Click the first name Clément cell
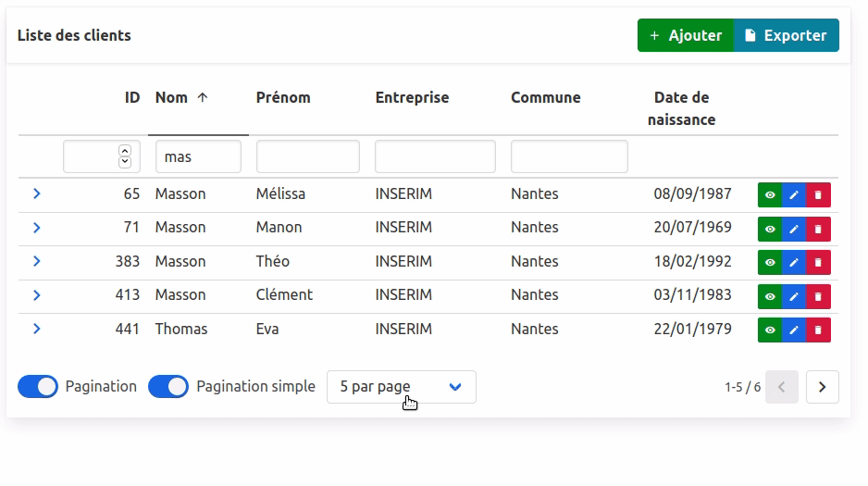 point(284,294)
